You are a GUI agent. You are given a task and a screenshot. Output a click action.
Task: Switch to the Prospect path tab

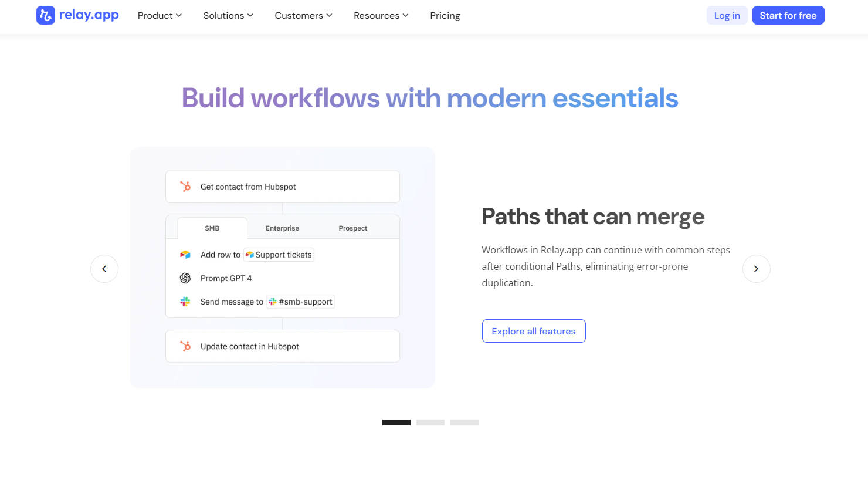[x=353, y=228]
